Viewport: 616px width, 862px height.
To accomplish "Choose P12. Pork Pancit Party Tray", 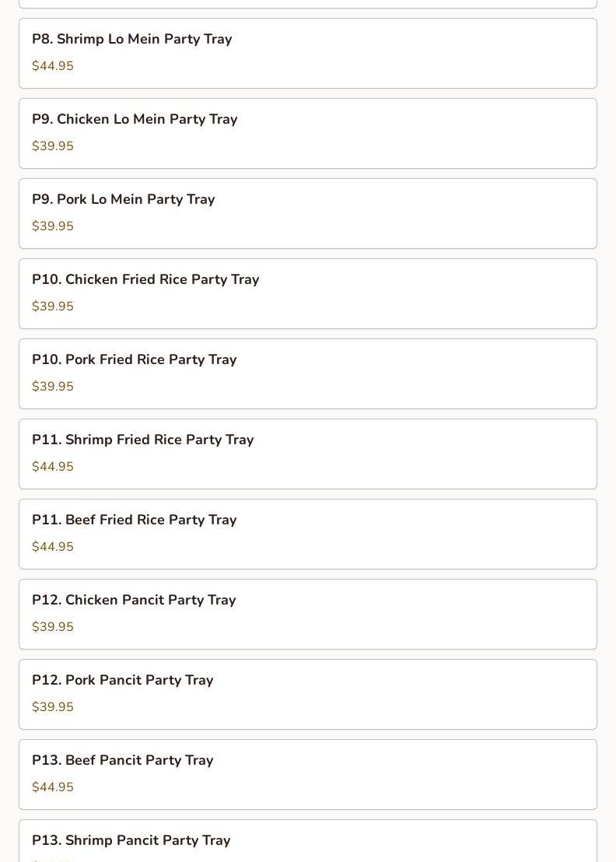I will pyautogui.click(x=123, y=680).
